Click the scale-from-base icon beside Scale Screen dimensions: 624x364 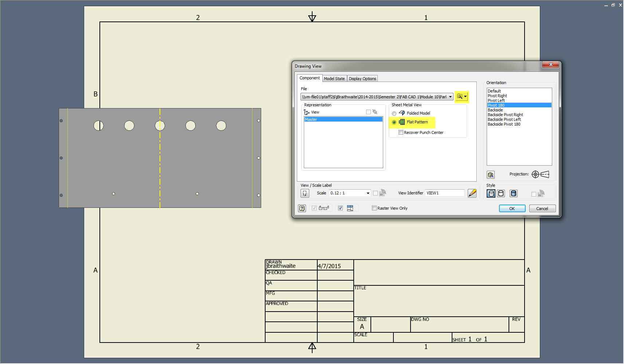(x=382, y=193)
